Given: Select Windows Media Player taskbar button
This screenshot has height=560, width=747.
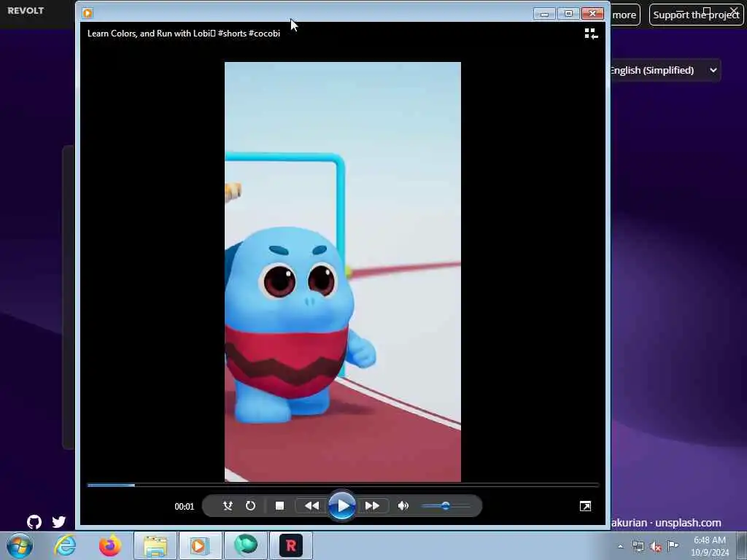Looking at the screenshot, I should point(200,545).
